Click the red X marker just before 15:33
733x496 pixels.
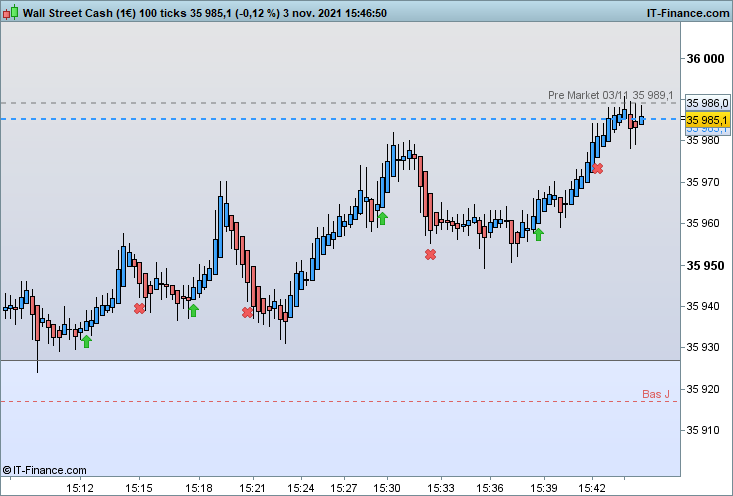(431, 254)
